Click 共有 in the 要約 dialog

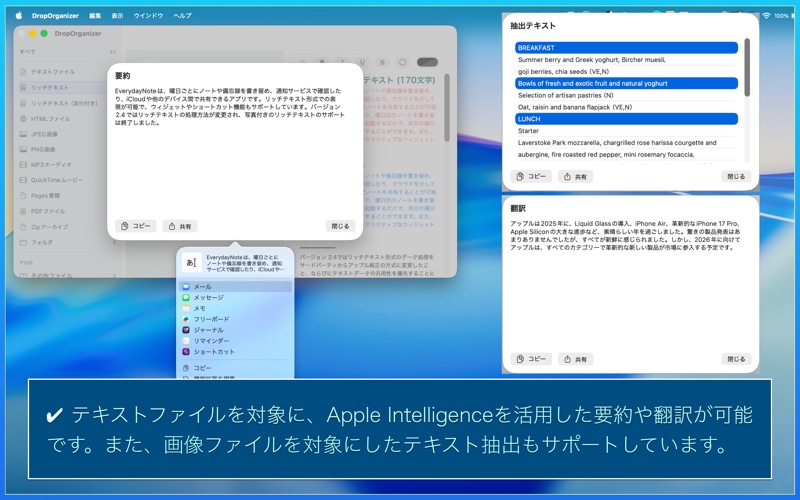point(180,226)
